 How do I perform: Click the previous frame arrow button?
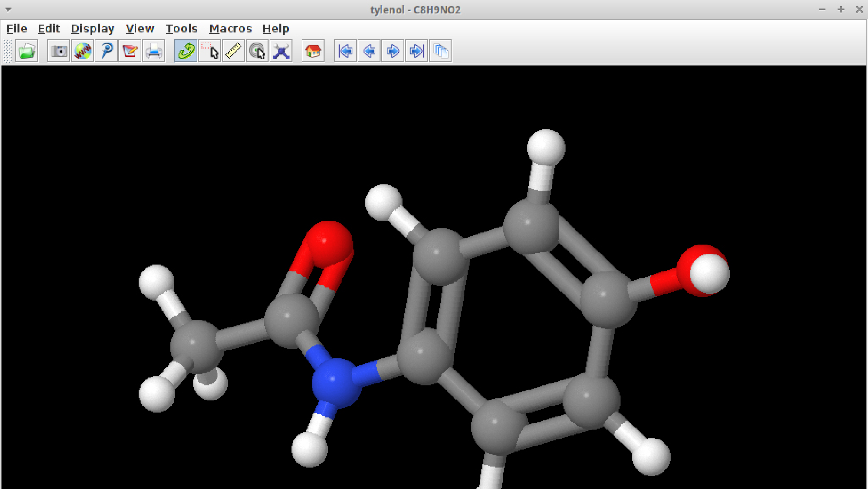[369, 51]
